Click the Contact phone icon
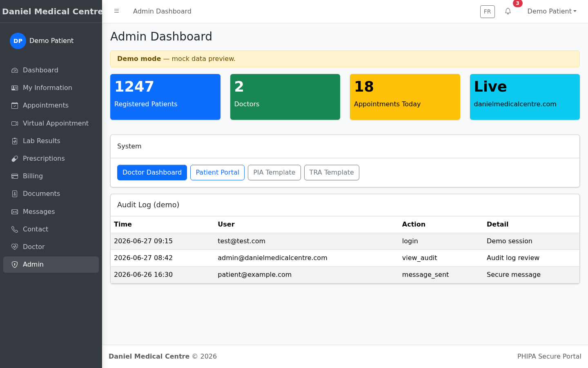 [15, 229]
